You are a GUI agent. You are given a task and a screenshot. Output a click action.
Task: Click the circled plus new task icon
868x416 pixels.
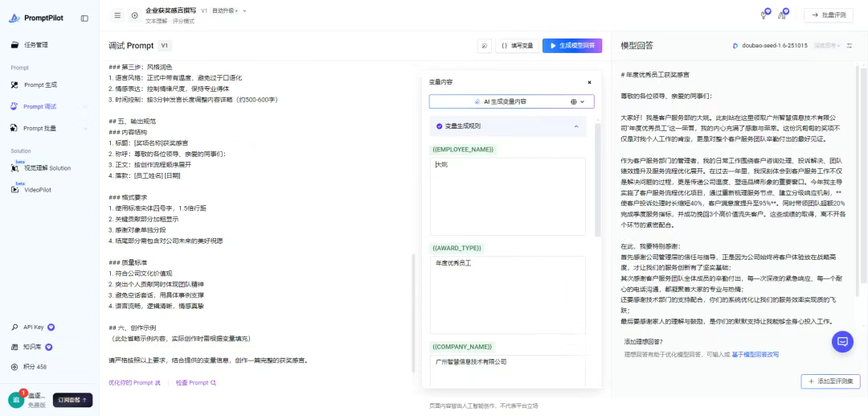click(134, 15)
